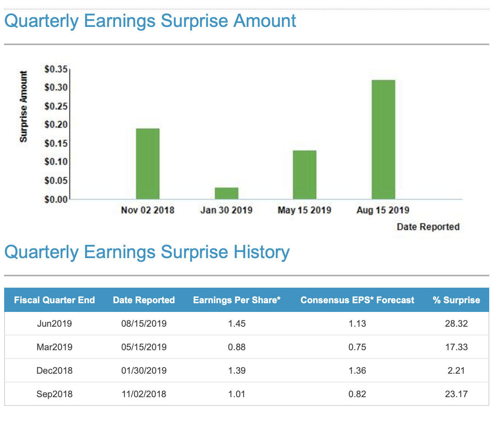Click the $0.20 y-axis tick label
Screen dimensions: 504x426
[x=56, y=125]
